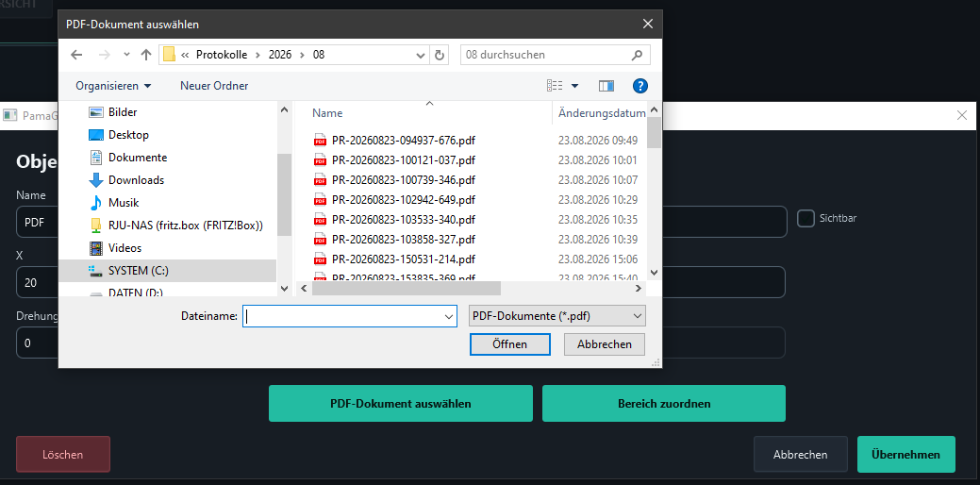This screenshot has width=980, height=485.
Task: Click PDF icon of PR-20260823-103858-327.pdf
Action: 320,240
